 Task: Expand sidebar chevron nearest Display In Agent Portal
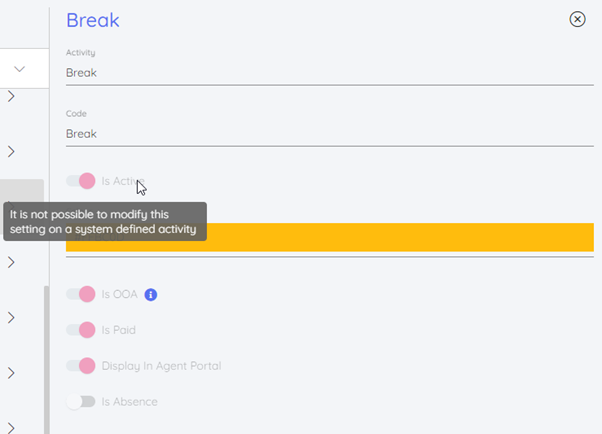[x=11, y=373]
